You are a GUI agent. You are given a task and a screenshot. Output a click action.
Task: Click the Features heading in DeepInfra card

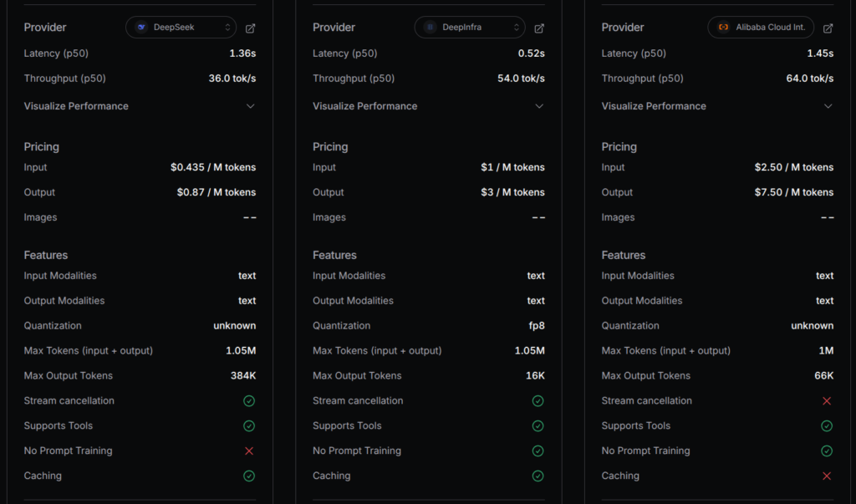[334, 255]
